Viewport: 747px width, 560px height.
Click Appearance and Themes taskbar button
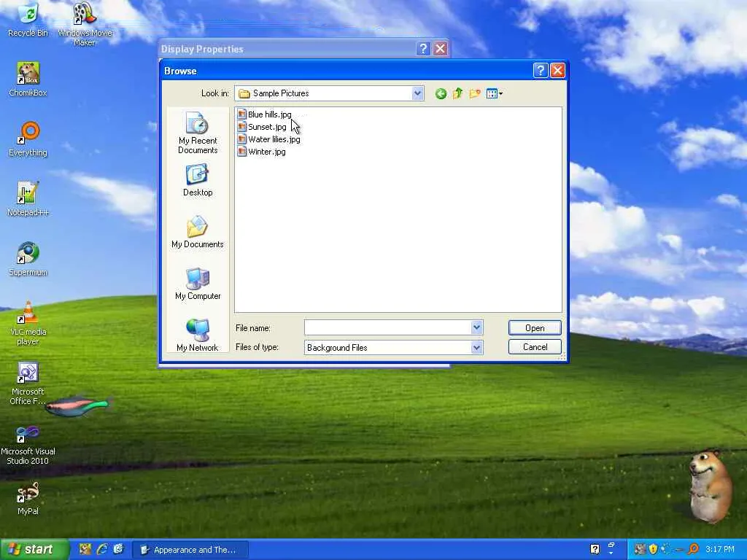pos(190,550)
